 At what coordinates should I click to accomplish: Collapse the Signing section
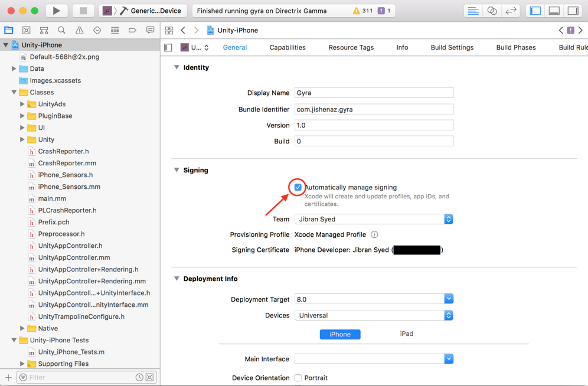coord(177,170)
